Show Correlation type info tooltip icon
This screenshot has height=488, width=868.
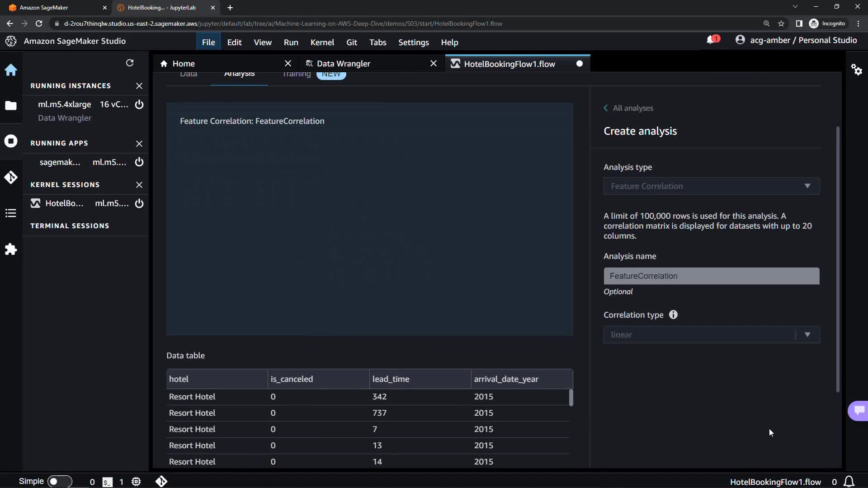(673, 315)
